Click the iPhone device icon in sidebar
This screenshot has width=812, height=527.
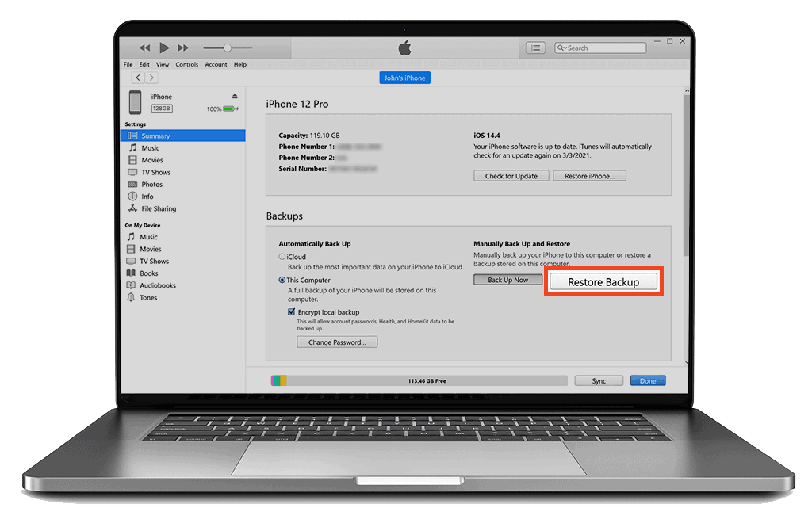tap(135, 102)
